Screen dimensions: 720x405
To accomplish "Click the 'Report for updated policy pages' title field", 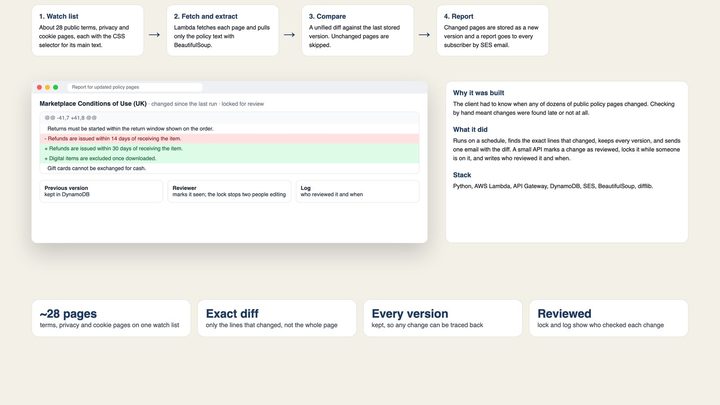I will (x=135, y=87).
